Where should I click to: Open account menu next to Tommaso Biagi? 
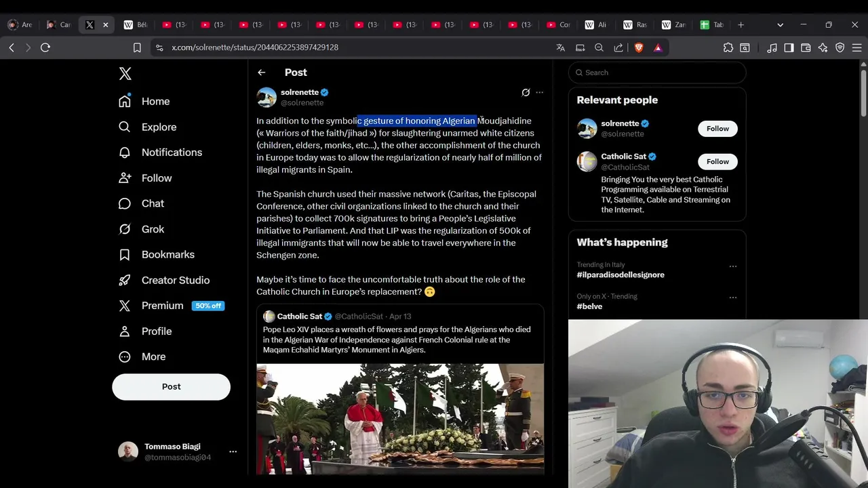[233, 451]
